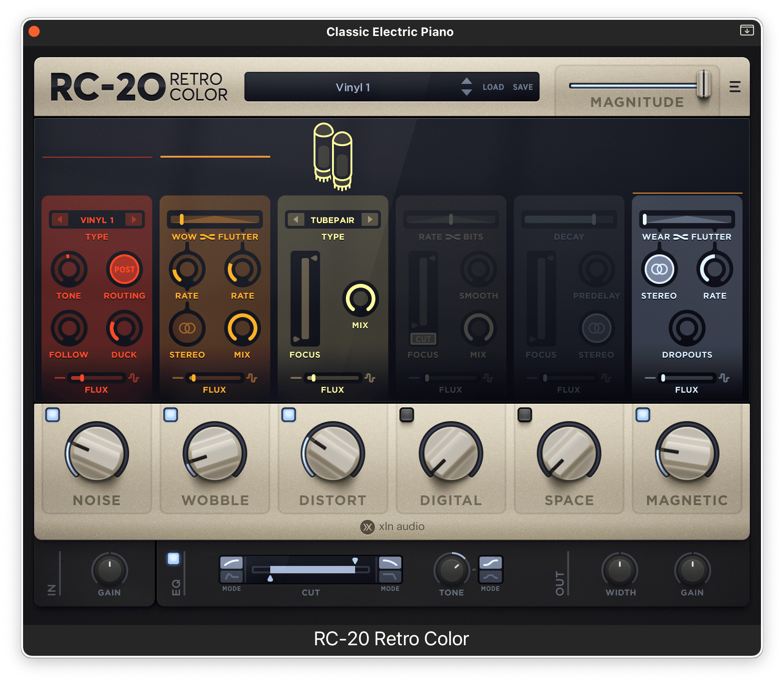Click the Output Width knob
Image resolution: width=784 pixels, height=683 pixels.
(620, 570)
